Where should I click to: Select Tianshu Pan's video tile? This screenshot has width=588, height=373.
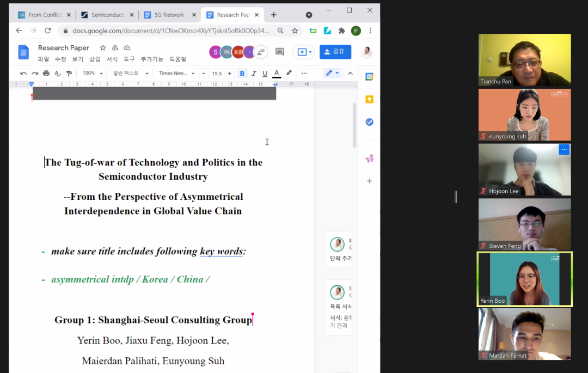525,59
